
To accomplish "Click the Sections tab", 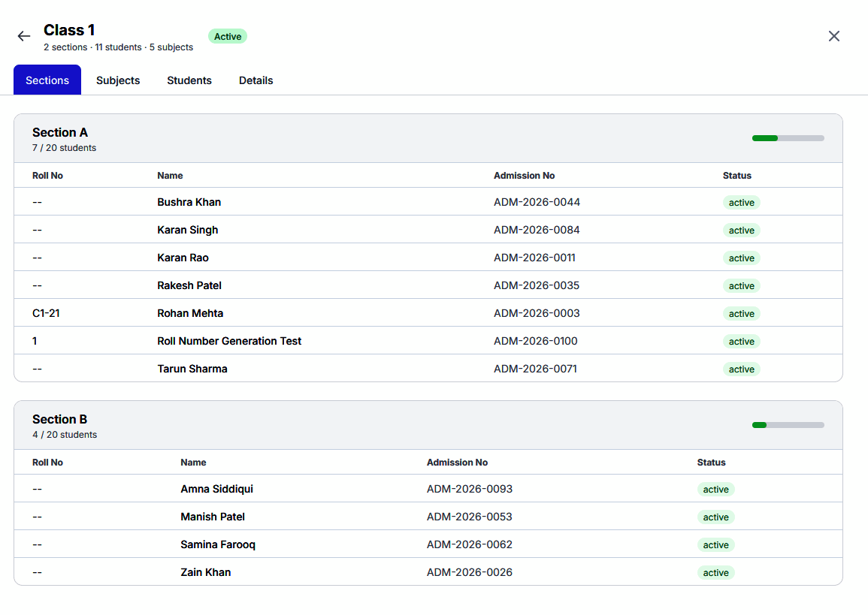I will [47, 80].
